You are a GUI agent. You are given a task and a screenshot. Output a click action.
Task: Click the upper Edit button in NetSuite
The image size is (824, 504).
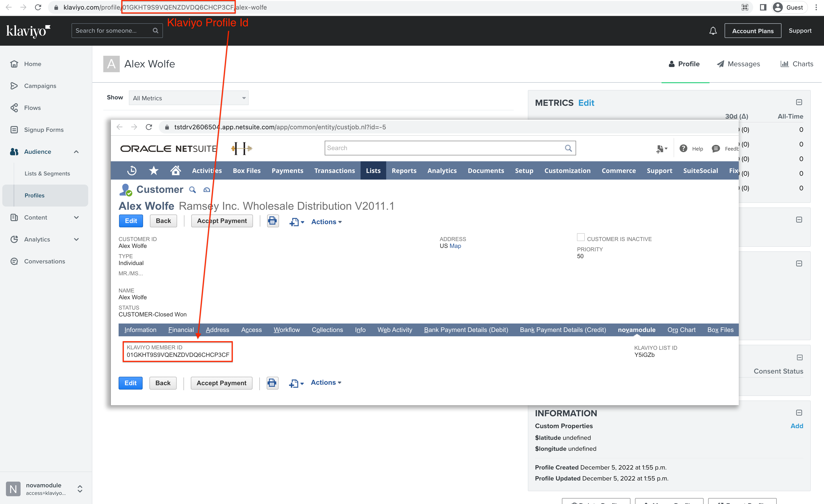131,221
